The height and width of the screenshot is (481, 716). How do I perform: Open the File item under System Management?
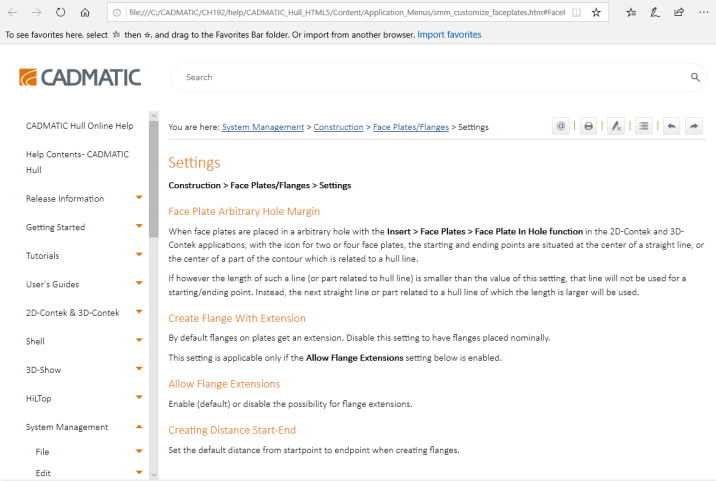pos(43,452)
